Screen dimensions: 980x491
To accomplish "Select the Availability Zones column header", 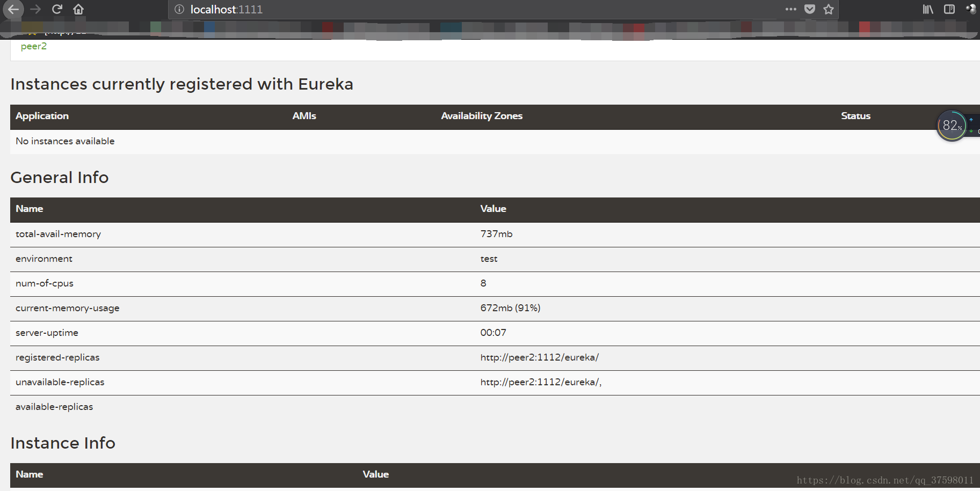I will pyautogui.click(x=482, y=116).
